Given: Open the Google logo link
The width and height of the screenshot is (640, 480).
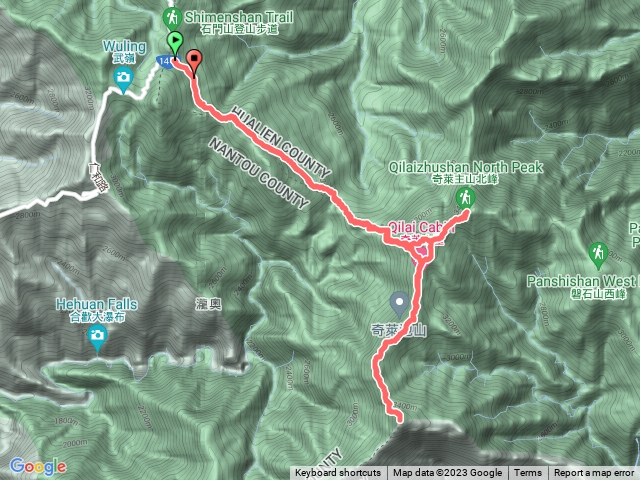Looking at the screenshot, I should point(38,467).
